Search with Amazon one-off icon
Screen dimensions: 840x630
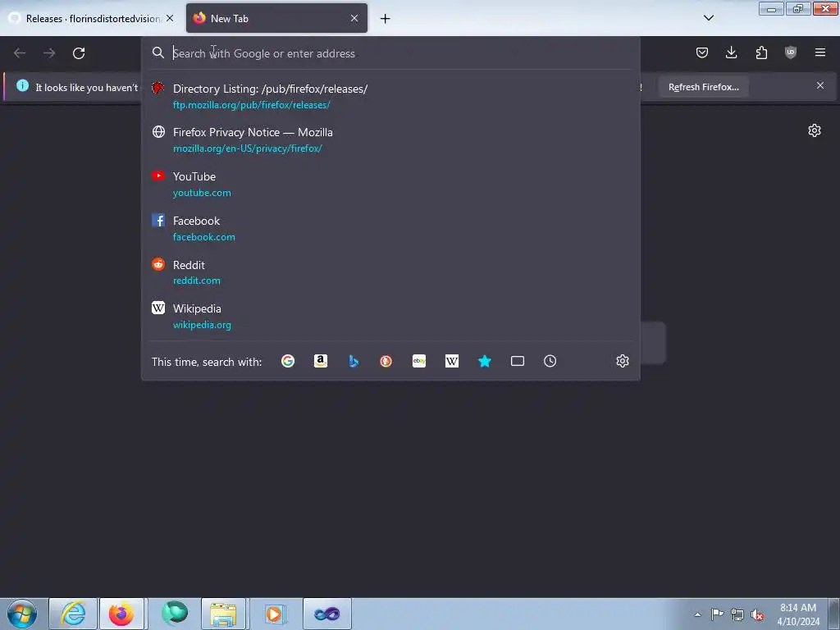321,361
